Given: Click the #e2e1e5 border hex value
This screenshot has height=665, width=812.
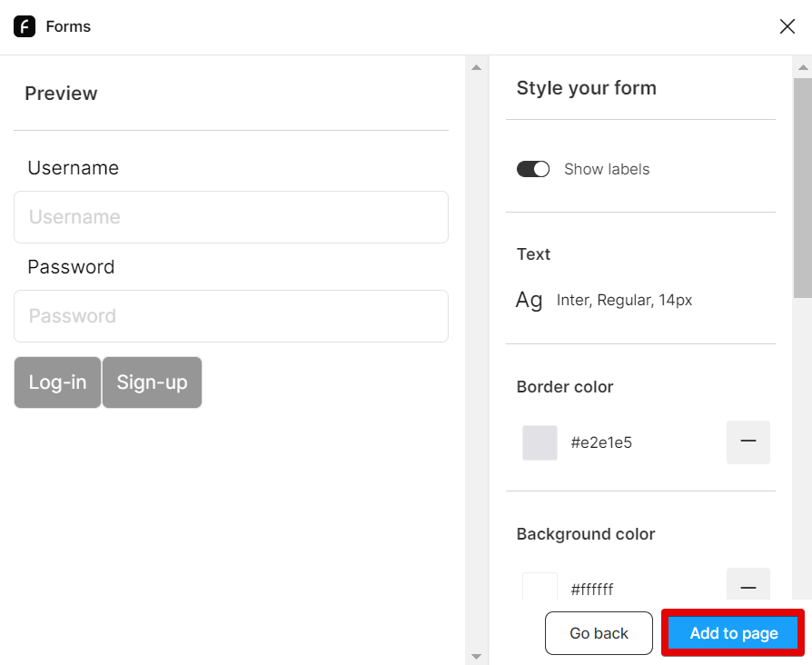Looking at the screenshot, I should coord(601,443).
